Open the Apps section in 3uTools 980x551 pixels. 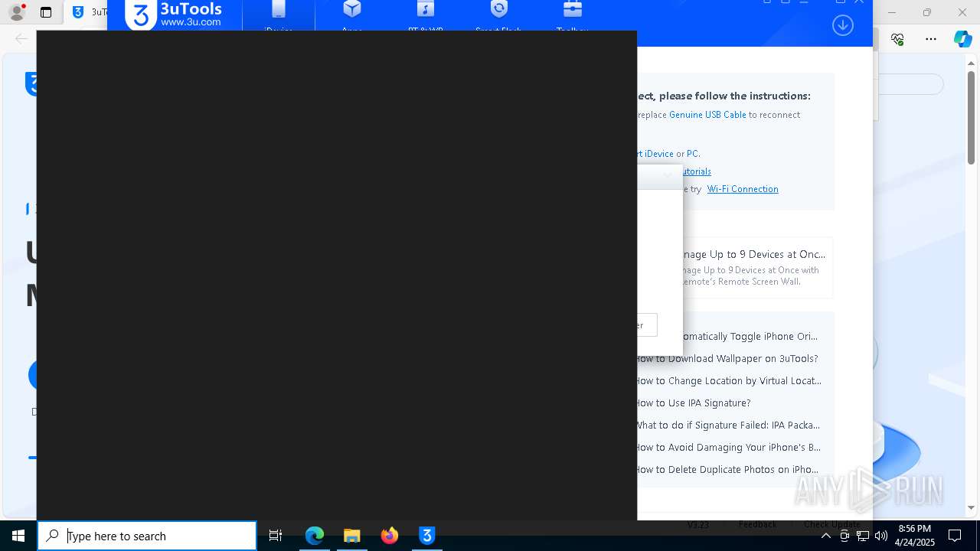(x=352, y=15)
